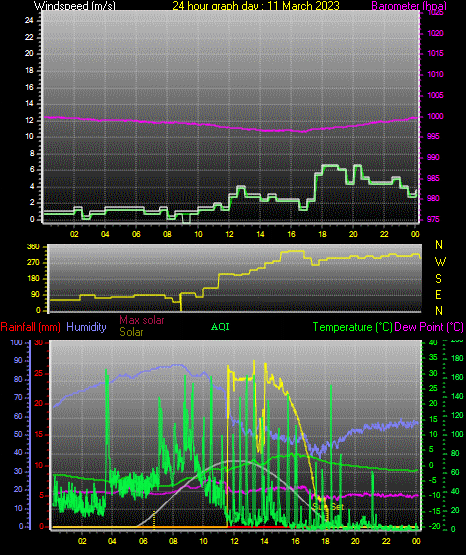Image resolution: width=466 pixels, height=555 pixels.
Task: Click the barometer '975' scale value
Action: point(433,219)
